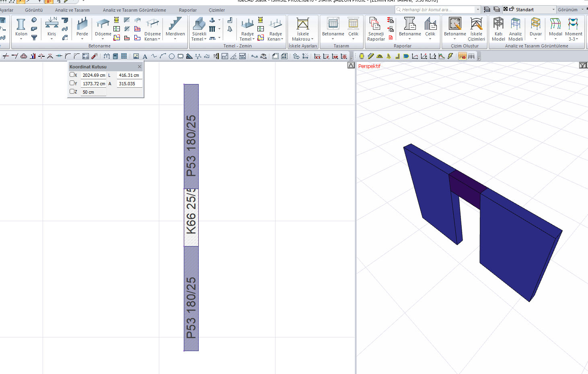Click the filter icon in perspective view
The image size is (588, 374).
click(583, 65)
